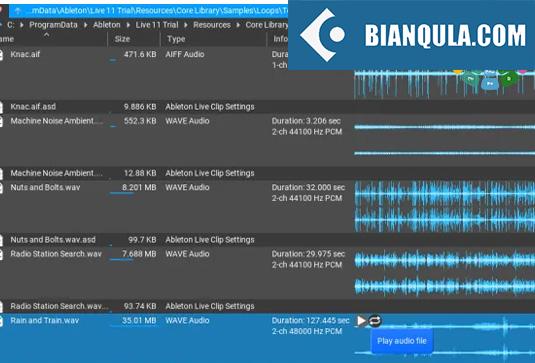The height and width of the screenshot is (363, 535).
Task: Click the 552.3 KB size value
Action: pyautogui.click(x=140, y=121)
